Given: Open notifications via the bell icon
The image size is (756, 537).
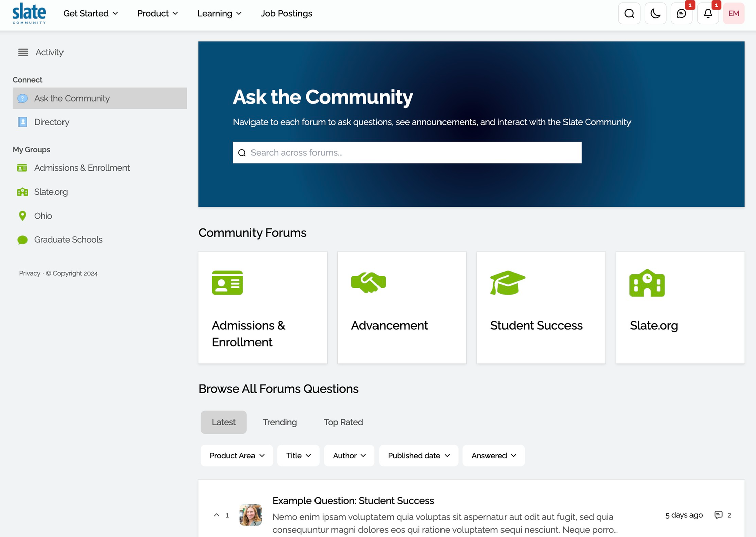Looking at the screenshot, I should pyautogui.click(x=708, y=14).
